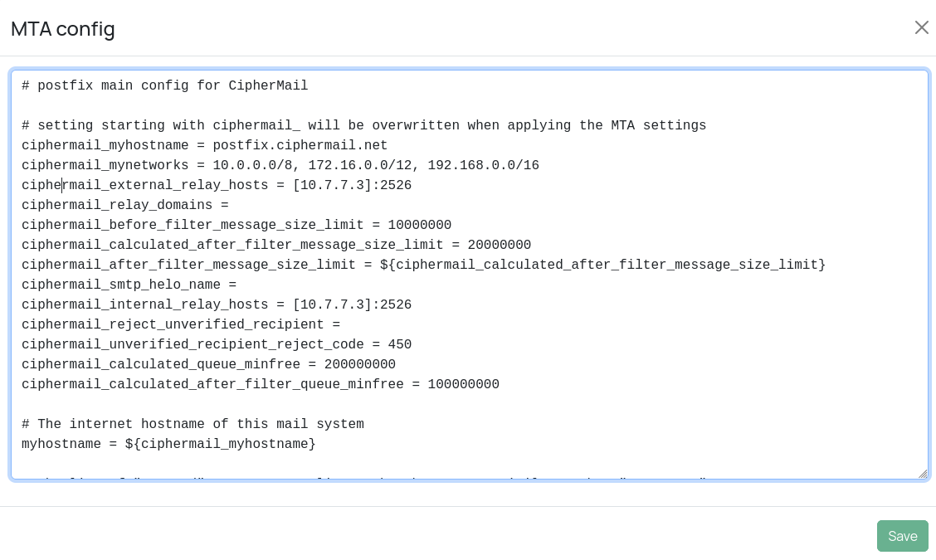Place cursor on ciphermail_reject_unverified_recipient line
This screenshot has height=560, width=936.
pyautogui.click(x=180, y=325)
